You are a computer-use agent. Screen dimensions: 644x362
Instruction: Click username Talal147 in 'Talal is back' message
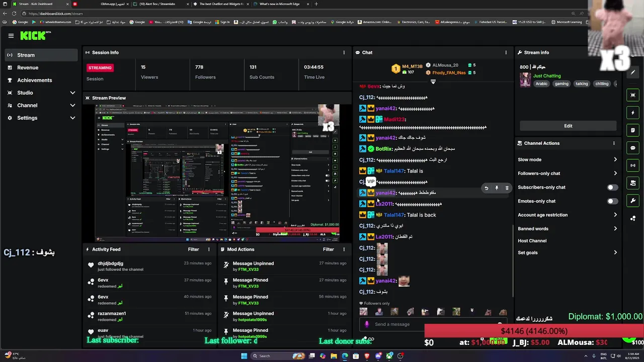pos(393,215)
